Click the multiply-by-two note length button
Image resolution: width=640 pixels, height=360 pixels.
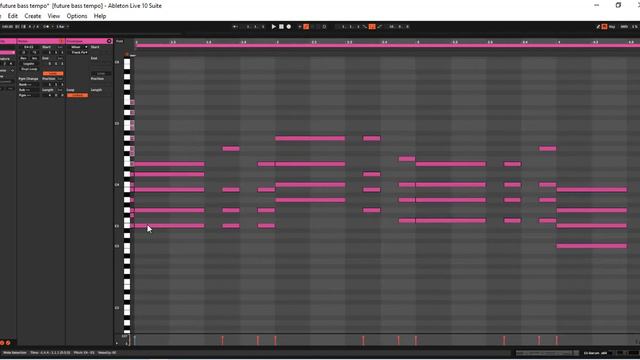34,52
